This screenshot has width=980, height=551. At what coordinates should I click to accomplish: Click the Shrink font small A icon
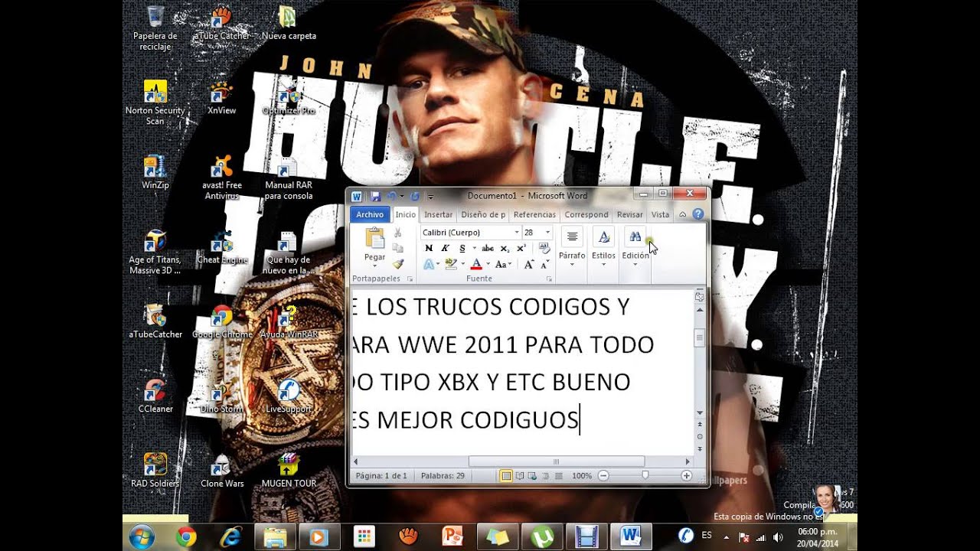click(546, 265)
